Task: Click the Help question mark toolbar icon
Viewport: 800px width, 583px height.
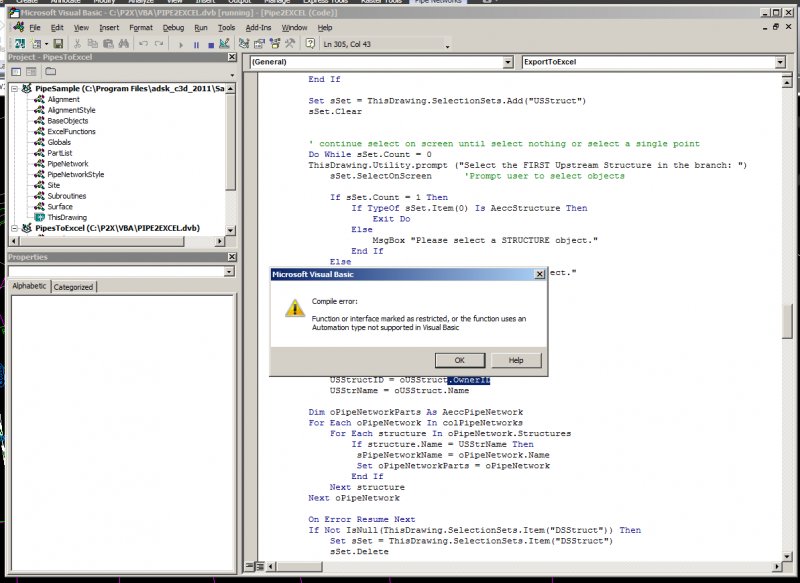Action: pyautogui.click(x=310, y=45)
